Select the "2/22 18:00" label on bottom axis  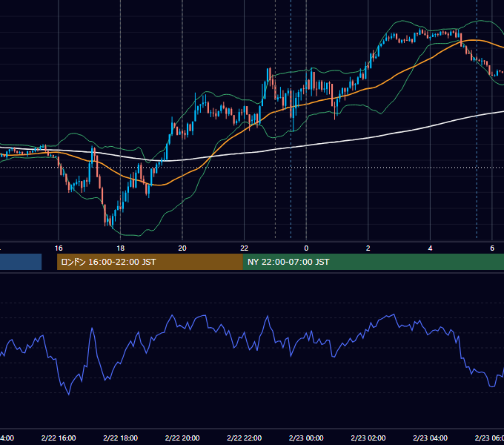pos(121,438)
